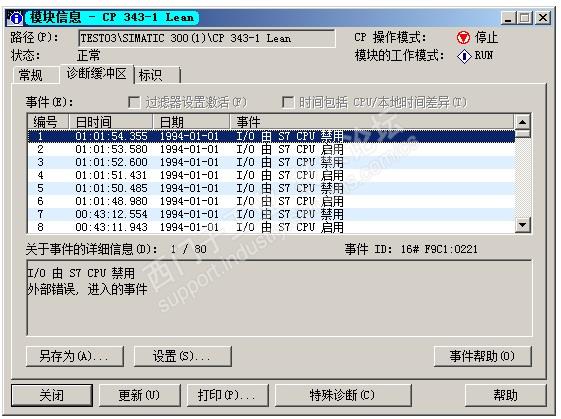Enable the 过滤器设置激活 checkbox
Image resolution: width=561 pixels, height=419 pixels.
pos(134,102)
